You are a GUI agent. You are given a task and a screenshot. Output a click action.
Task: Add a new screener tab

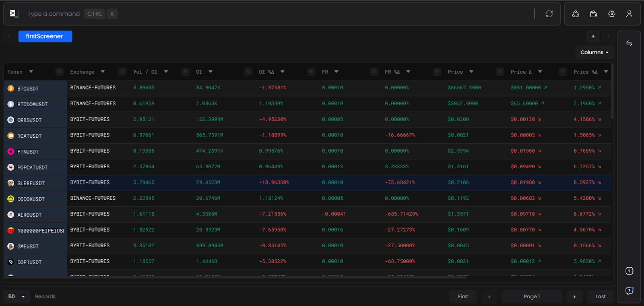593,36
